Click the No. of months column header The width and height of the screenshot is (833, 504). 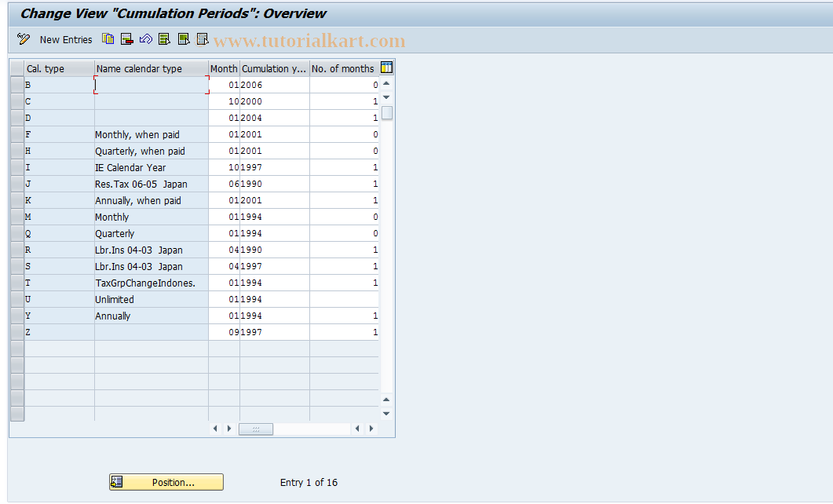pyautogui.click(x=344, y=68)
